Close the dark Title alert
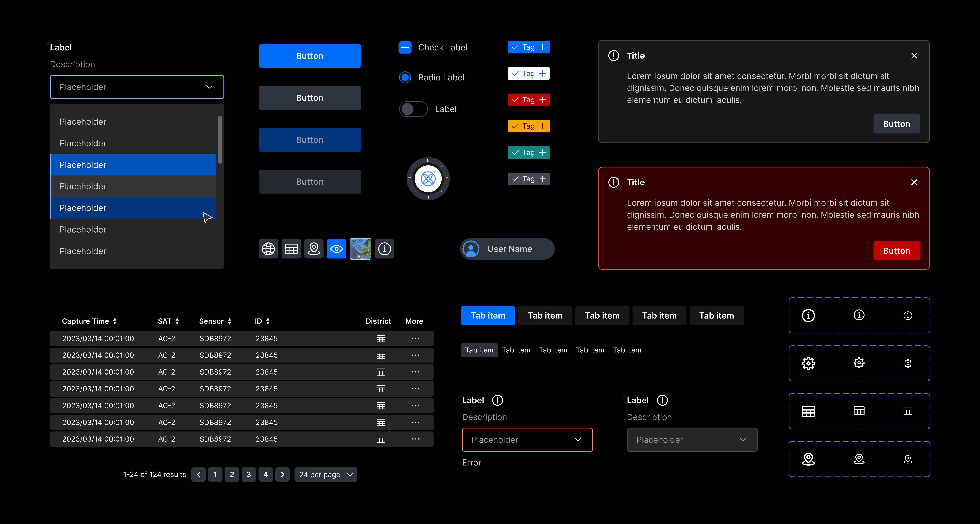This screenshot has height=524, width=980. [914, 56]
